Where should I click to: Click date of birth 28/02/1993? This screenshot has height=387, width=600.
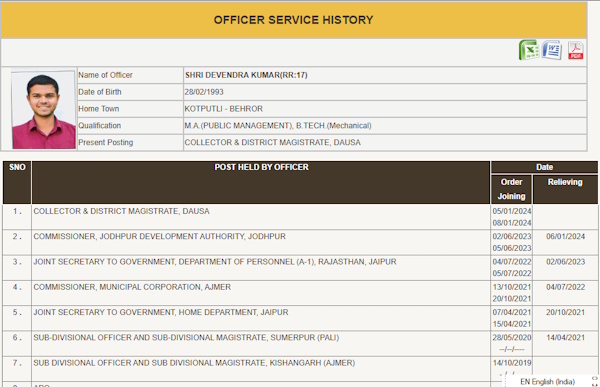point(204,92)
